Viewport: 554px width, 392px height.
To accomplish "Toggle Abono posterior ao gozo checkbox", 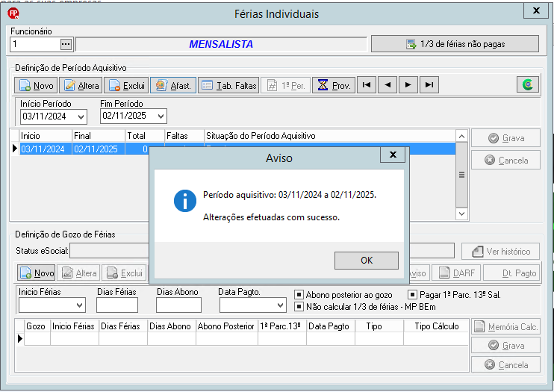I will click(299, 294).
